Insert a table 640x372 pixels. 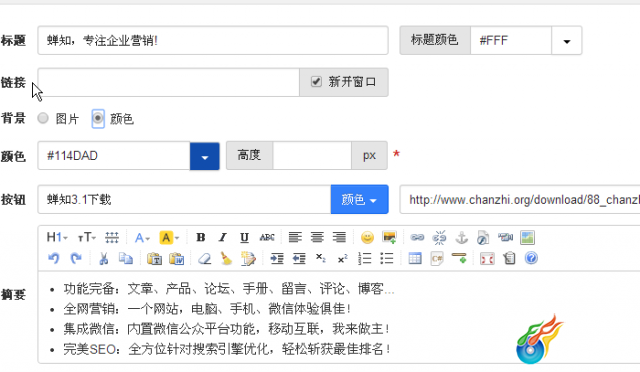tap(415, 258)
